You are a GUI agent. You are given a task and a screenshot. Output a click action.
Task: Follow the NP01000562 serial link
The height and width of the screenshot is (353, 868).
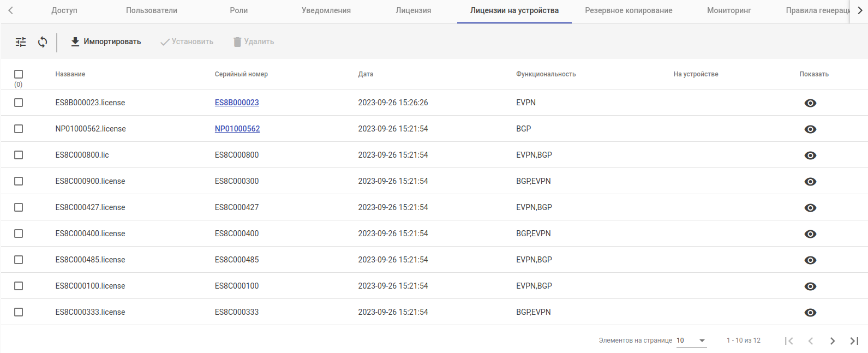coord(237,129)
